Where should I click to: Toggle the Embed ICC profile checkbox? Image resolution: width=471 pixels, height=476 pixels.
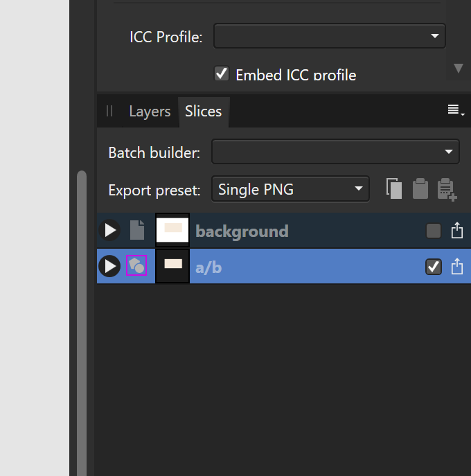[x=222, y=73]
